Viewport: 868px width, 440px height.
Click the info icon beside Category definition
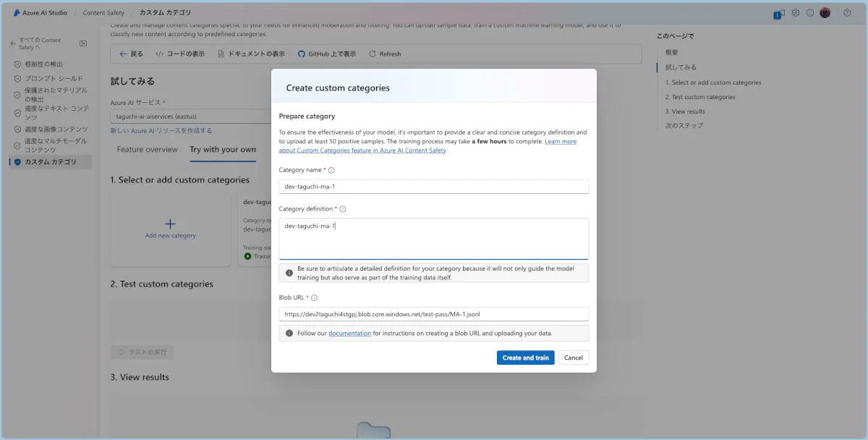tap(343, 209)
